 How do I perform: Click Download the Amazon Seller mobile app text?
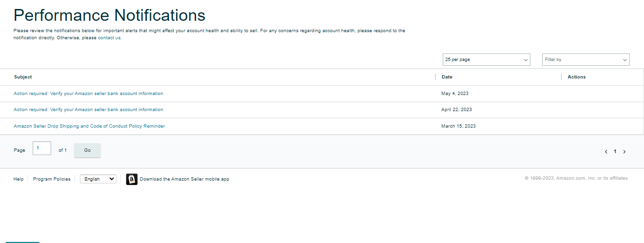(184, 179)
